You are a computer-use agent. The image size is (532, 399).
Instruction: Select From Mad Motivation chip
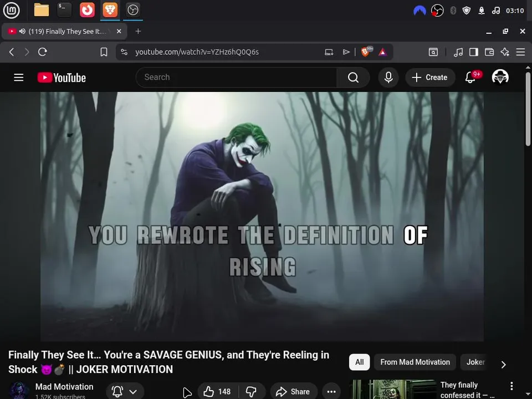[415, 362]
